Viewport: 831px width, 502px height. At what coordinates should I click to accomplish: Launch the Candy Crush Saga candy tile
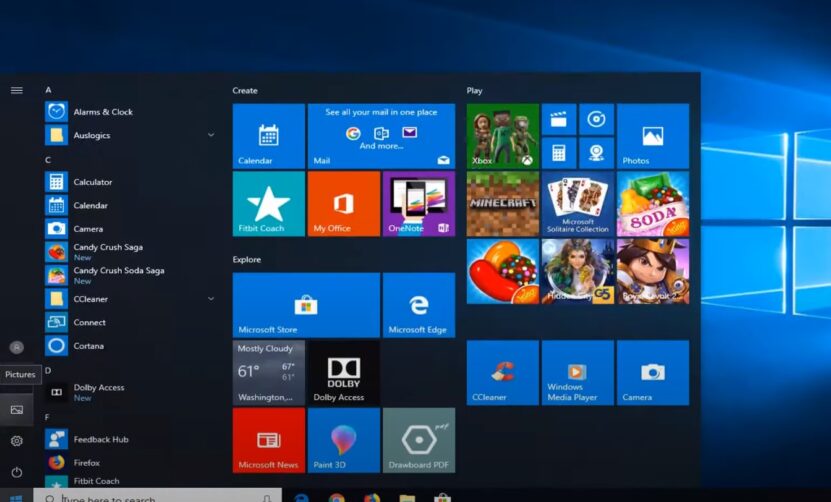pyautogui.click(x=503, y=271)
